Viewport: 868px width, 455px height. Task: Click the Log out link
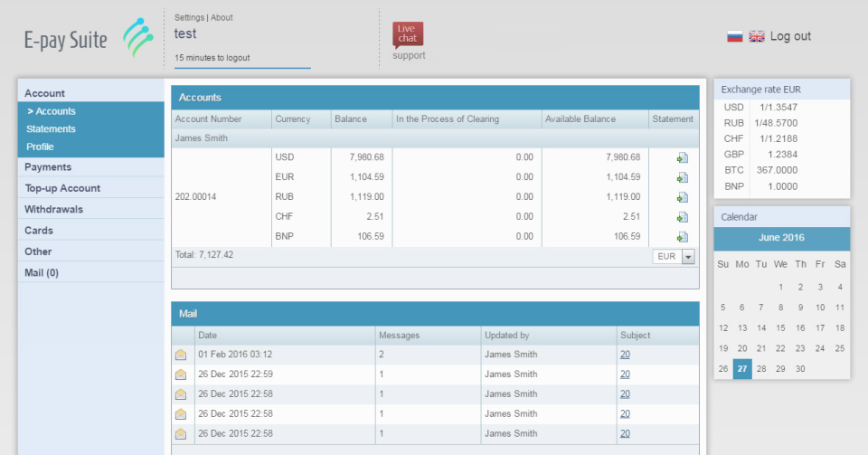790,36
